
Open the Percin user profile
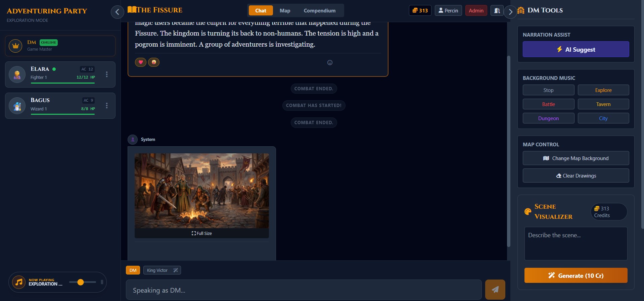tap(448, 10)
